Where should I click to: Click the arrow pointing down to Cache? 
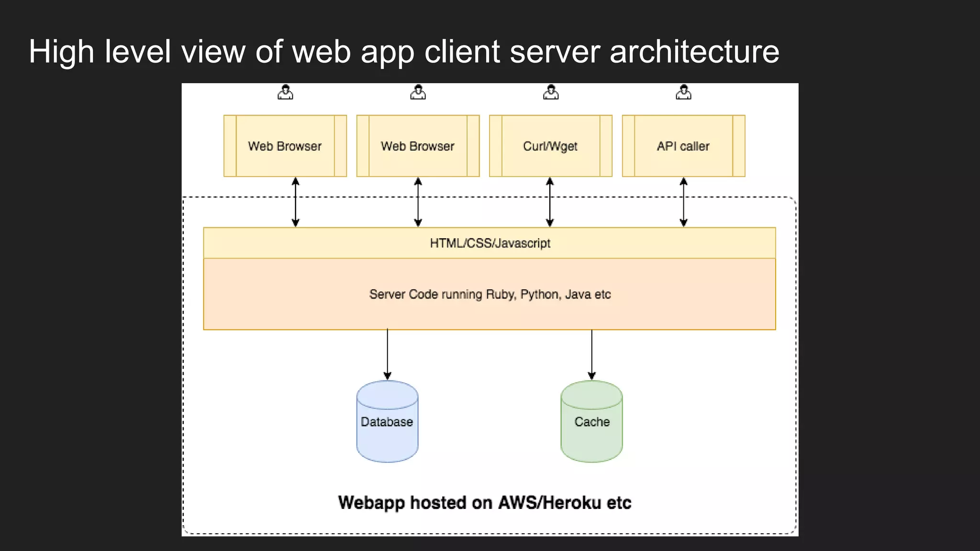(x=591, y=354)
